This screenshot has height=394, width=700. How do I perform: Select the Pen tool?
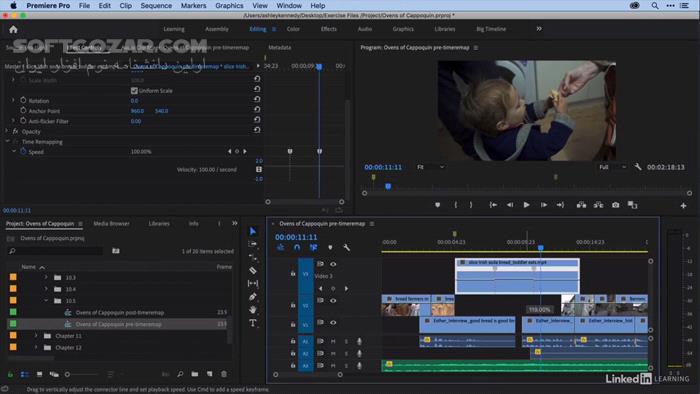[253, 296]
